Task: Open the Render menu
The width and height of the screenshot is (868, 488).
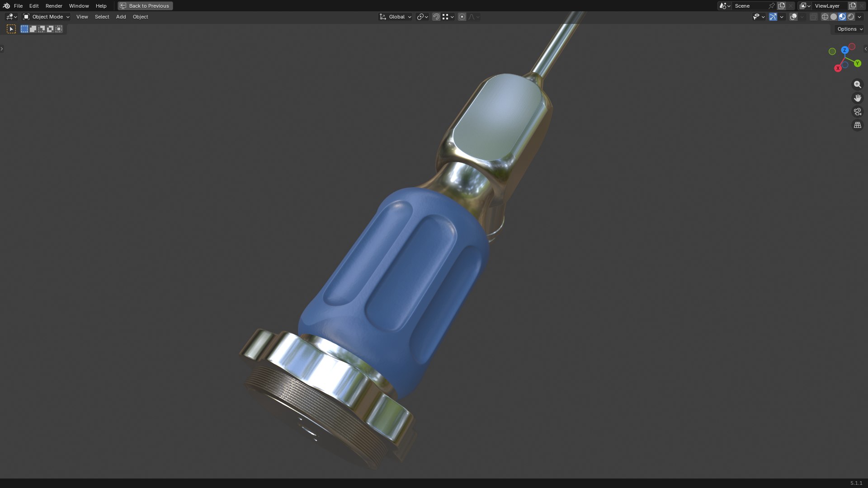Action: point(54,6)
